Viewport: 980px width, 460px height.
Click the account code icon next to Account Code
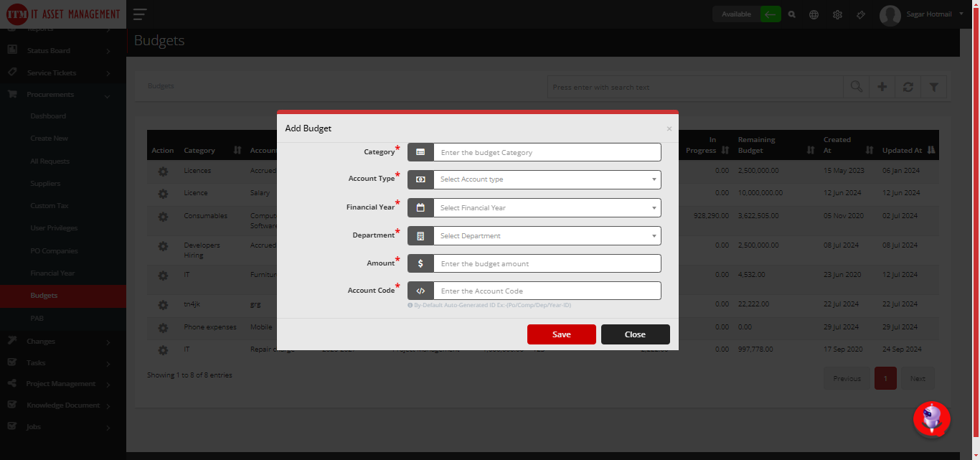[420, 291]
